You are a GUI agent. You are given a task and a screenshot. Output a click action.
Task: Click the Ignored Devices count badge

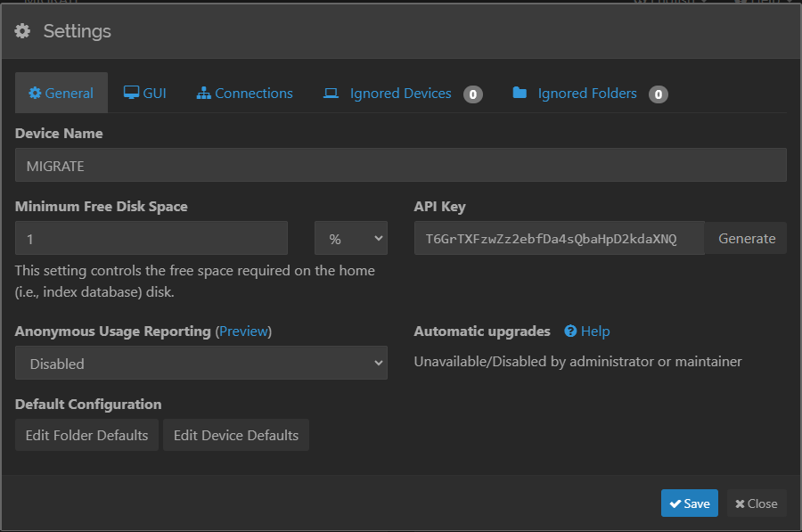coord(472,94)
